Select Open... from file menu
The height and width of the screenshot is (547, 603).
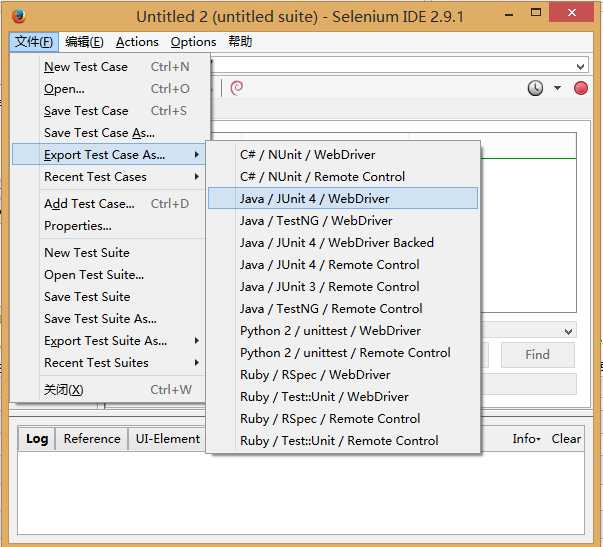112,89
